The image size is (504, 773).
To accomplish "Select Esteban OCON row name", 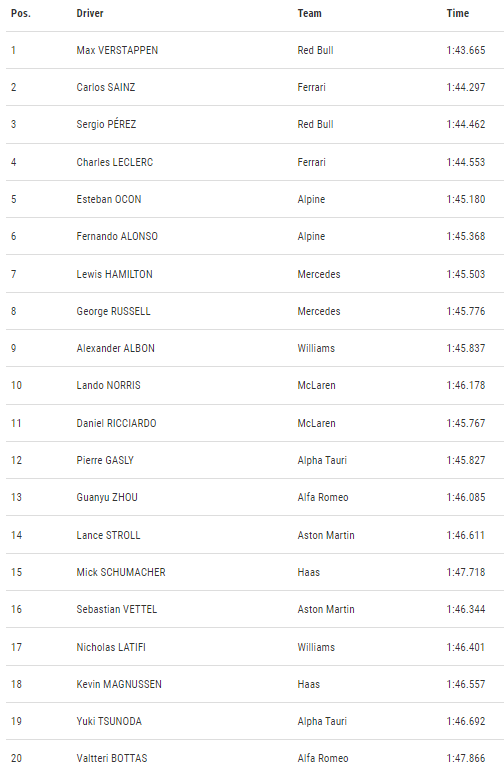I will [109, 199].
